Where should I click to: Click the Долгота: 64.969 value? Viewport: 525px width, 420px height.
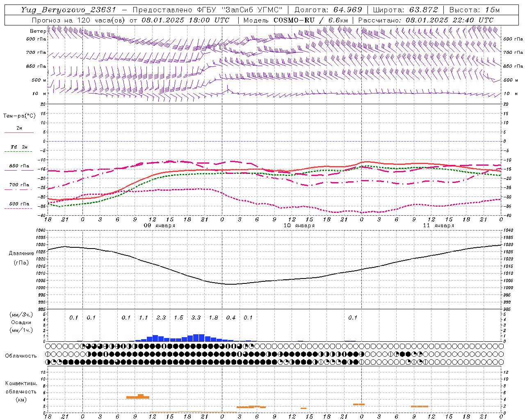[328, 10]
